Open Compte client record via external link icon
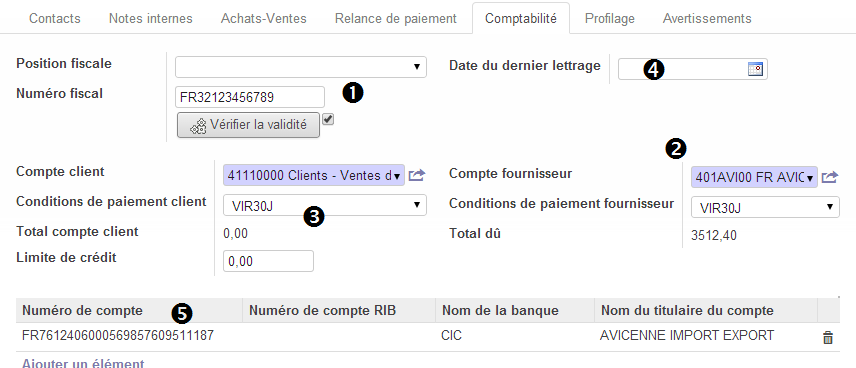856x368 pixels. click(417, 176)
